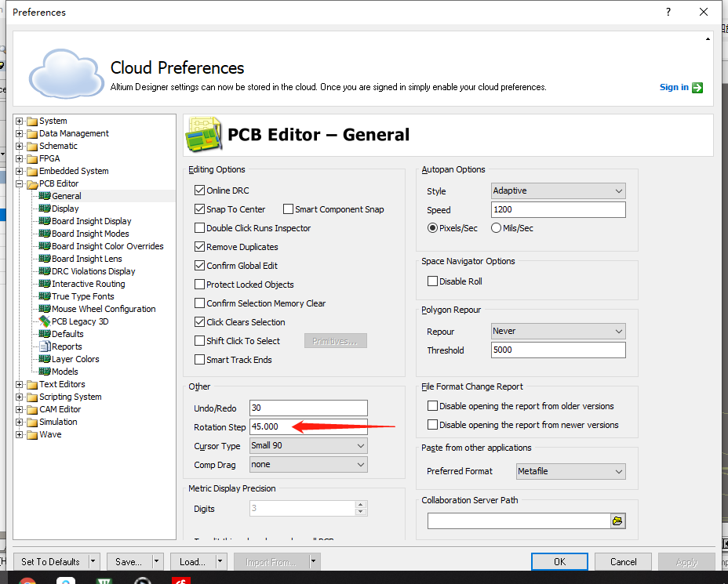Click the OK button
This screenshot has height=584, width=728.
pyautogui.click(x=559, y=562)
